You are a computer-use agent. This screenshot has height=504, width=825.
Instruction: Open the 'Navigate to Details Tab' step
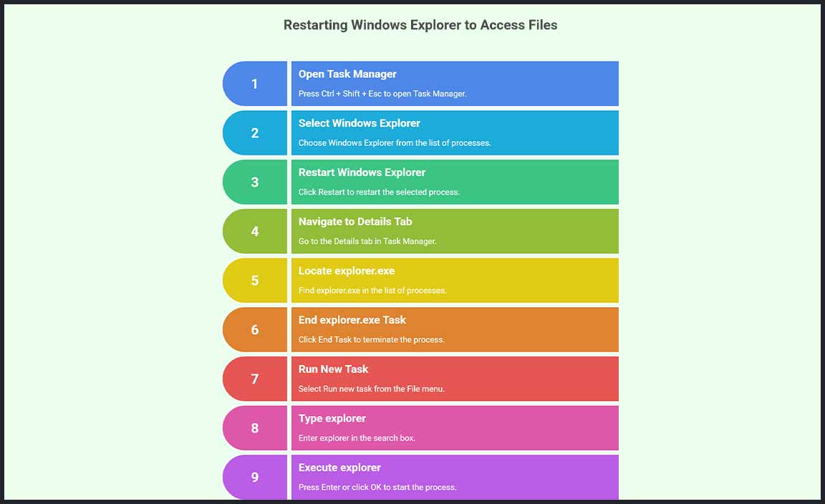[355, 222]
